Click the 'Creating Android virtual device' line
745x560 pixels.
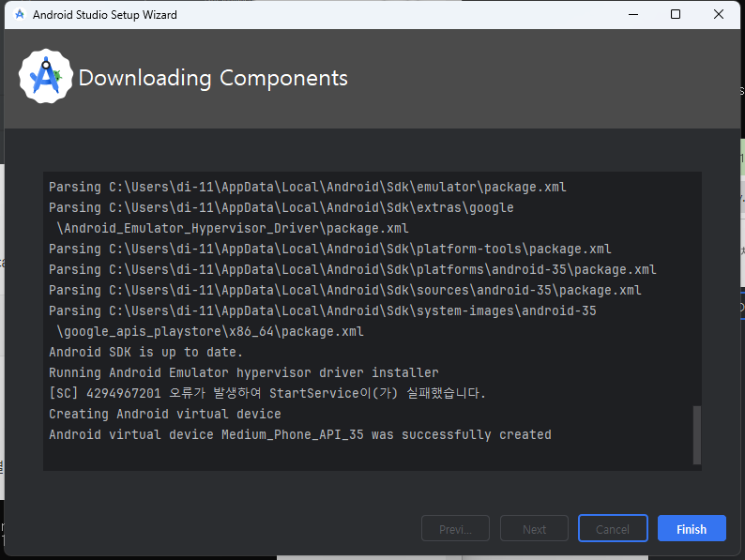[x=165, y=414]
